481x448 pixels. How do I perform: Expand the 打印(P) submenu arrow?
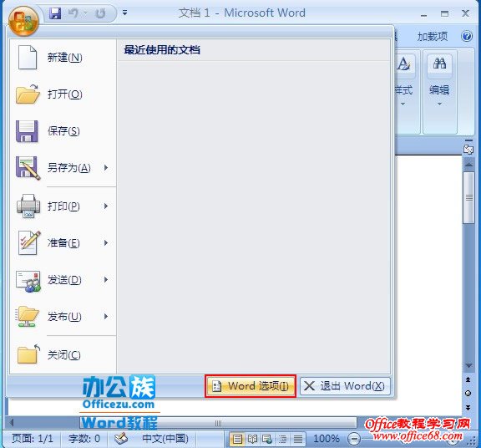(x=106, y=206)
